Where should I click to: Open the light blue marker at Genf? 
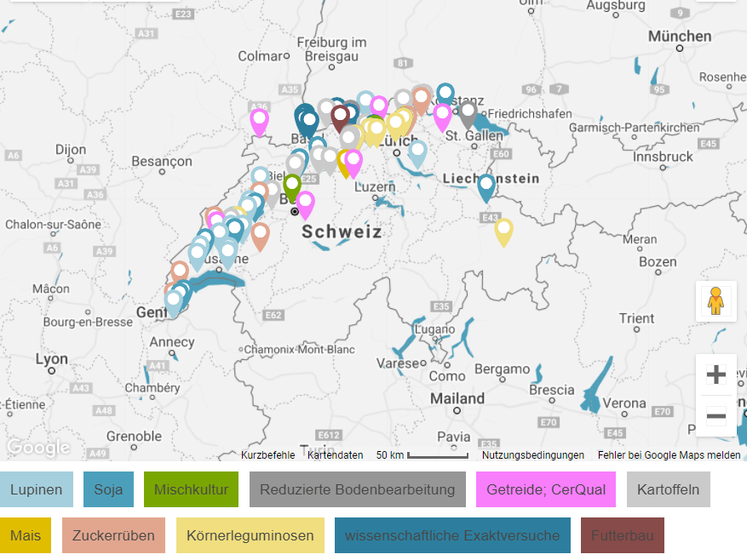point(174,304)
